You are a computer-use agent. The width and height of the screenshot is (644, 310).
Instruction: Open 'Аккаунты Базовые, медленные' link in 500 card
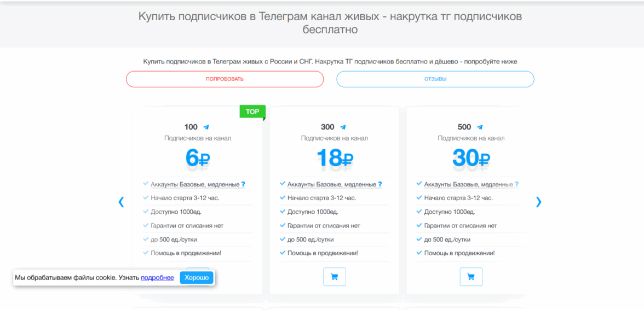pos(469,185)
